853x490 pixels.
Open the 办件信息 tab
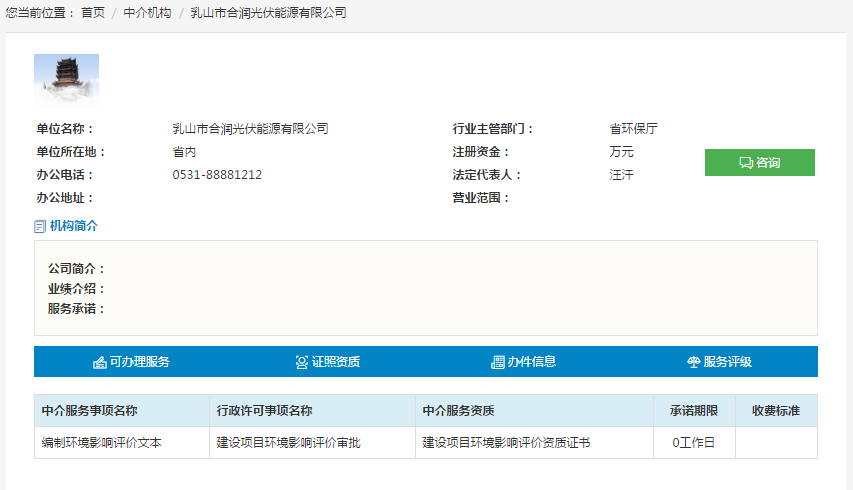[532, 362]
